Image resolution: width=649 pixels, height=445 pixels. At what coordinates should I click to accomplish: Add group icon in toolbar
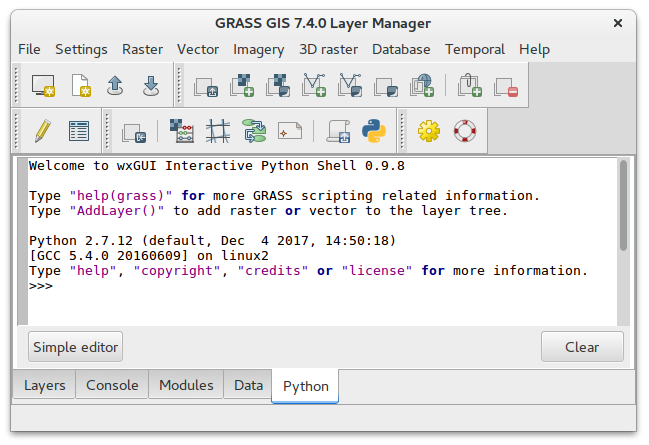click(386, 87)
